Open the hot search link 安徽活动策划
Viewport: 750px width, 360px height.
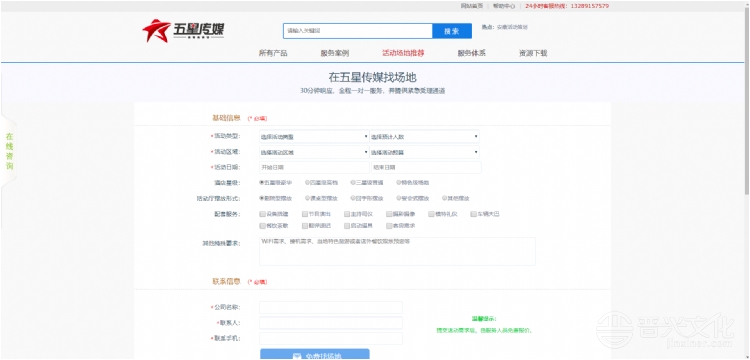tap(512, 28)
